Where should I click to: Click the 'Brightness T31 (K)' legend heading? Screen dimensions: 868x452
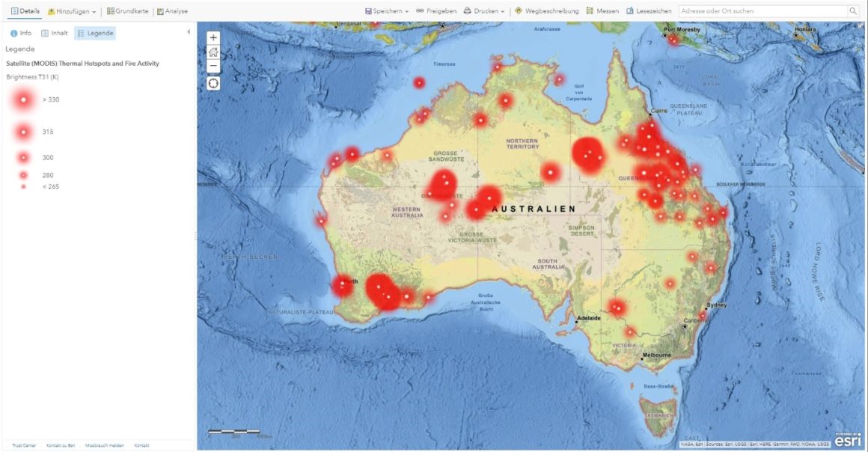pyautogui.click(x=32, y=77)
